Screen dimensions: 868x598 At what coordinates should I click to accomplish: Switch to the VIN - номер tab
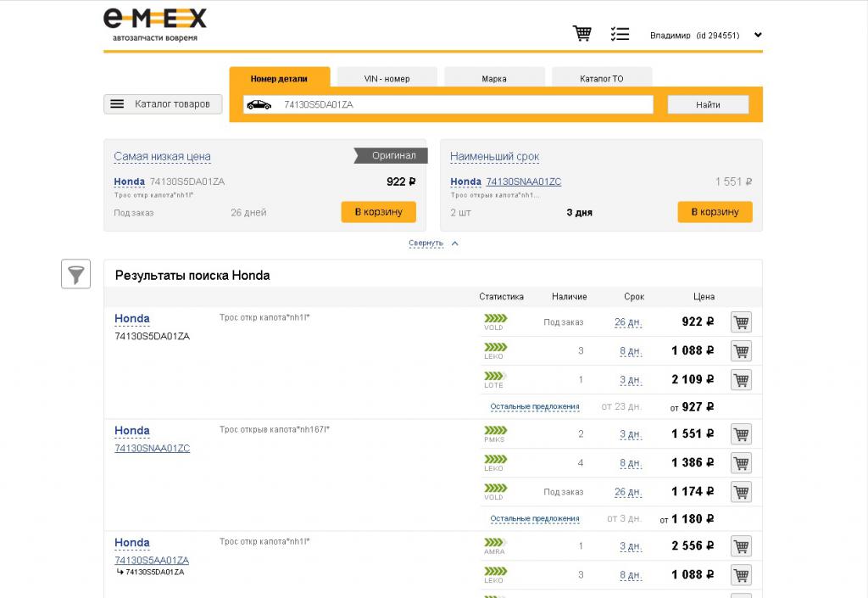[x=387, y=79]
